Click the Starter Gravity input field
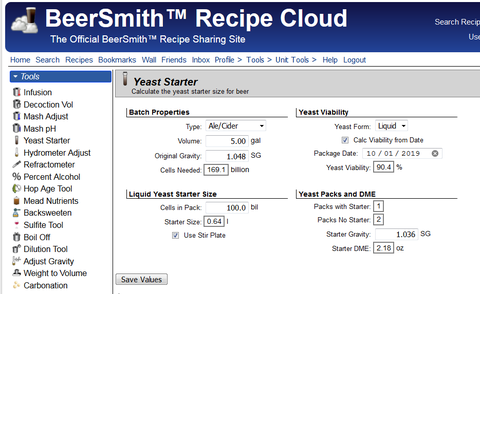480x432 pixels. pyautogui.click(x=396, y=234)
